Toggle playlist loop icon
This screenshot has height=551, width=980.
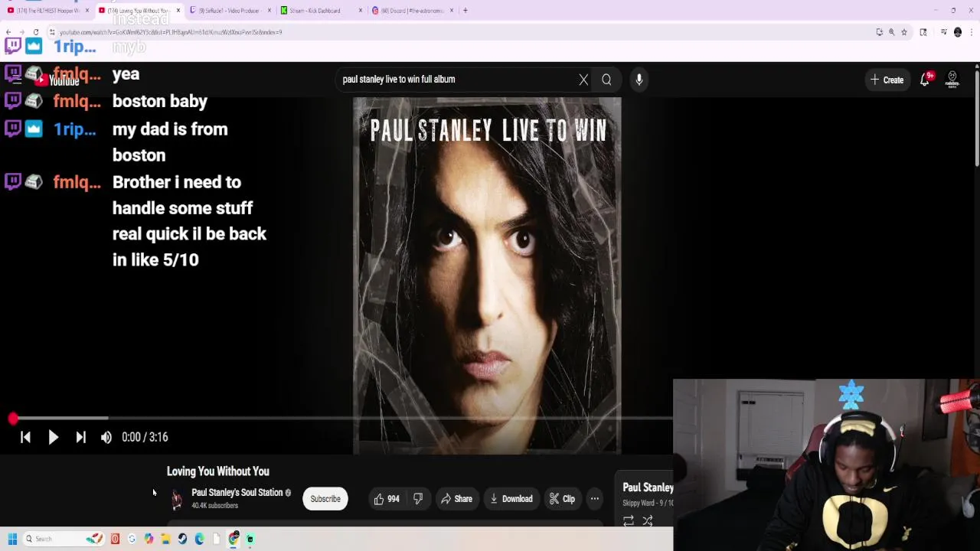(x=629, y=521)
